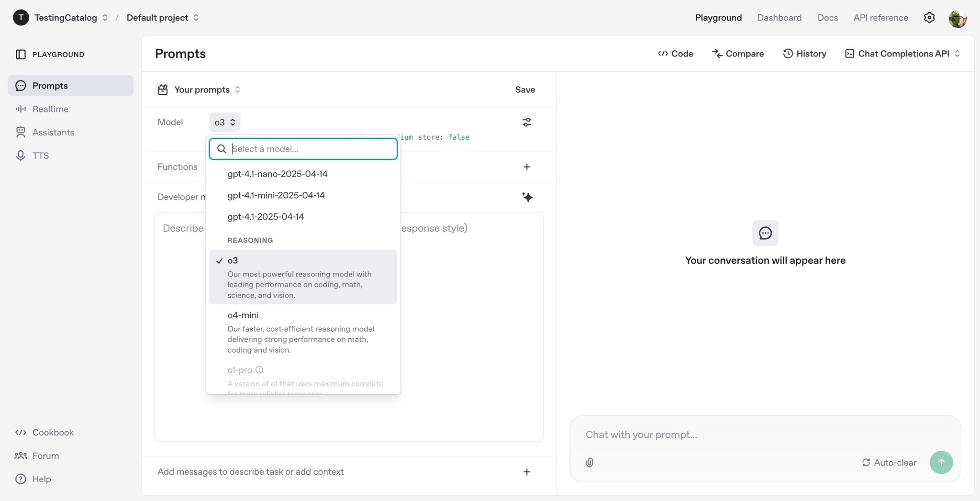
Task: Click the Prompts page heading
Action: [x=180, y=54]
